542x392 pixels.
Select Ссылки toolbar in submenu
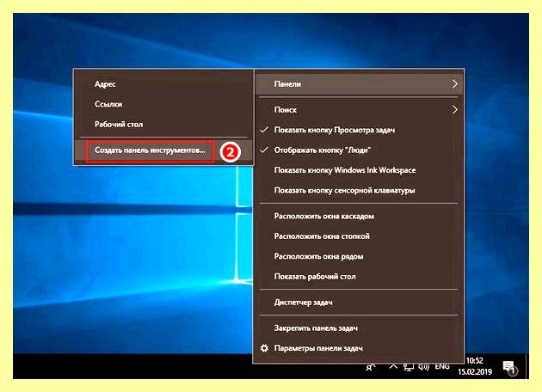click(163, 104)
